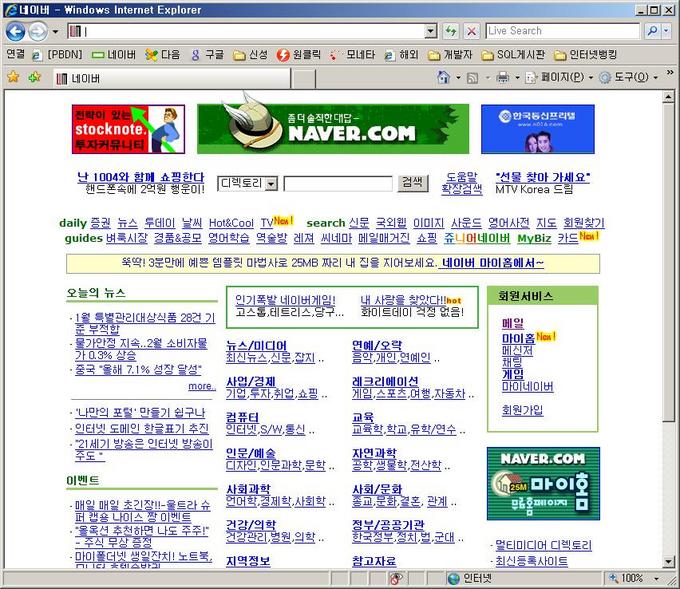The image size is (680, 589).
Task: Expand the Home button dropdown arrow
Action: 458,78
